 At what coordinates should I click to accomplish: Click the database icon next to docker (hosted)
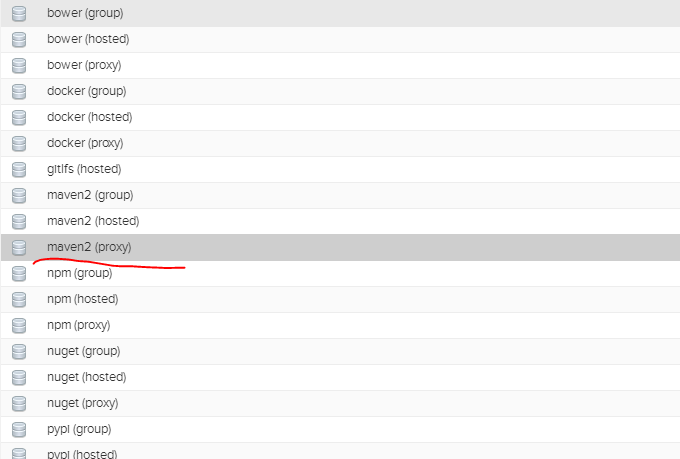pos(19,118)
